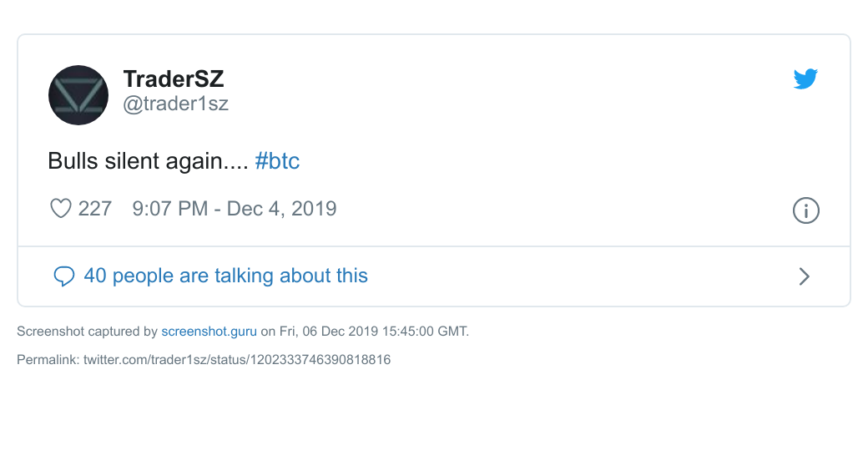Like the tweet with the heart icon
Screen dimensions: 868x461
click(61, 209)
